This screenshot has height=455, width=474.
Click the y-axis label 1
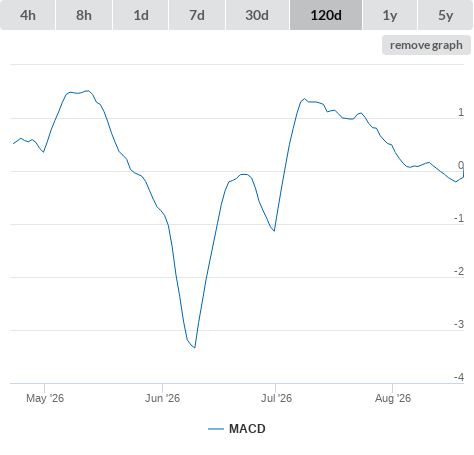pos(461,112)
